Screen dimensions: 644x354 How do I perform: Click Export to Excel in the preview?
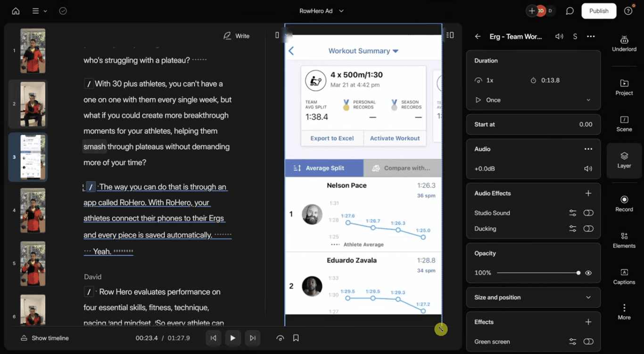332,138
